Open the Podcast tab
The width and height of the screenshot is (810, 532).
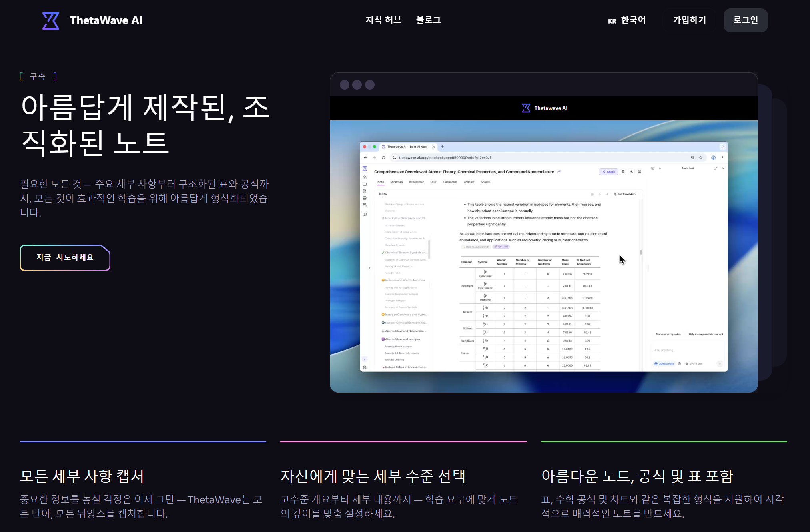point(469,182)
